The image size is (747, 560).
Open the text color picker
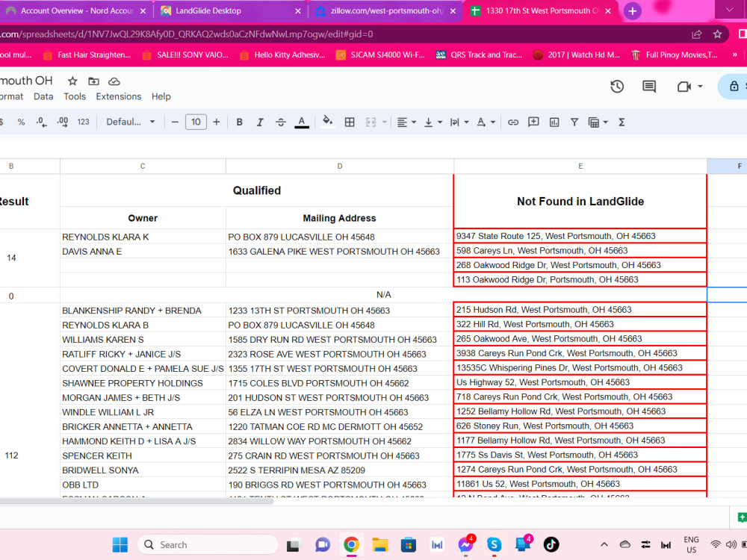point(302,122)
